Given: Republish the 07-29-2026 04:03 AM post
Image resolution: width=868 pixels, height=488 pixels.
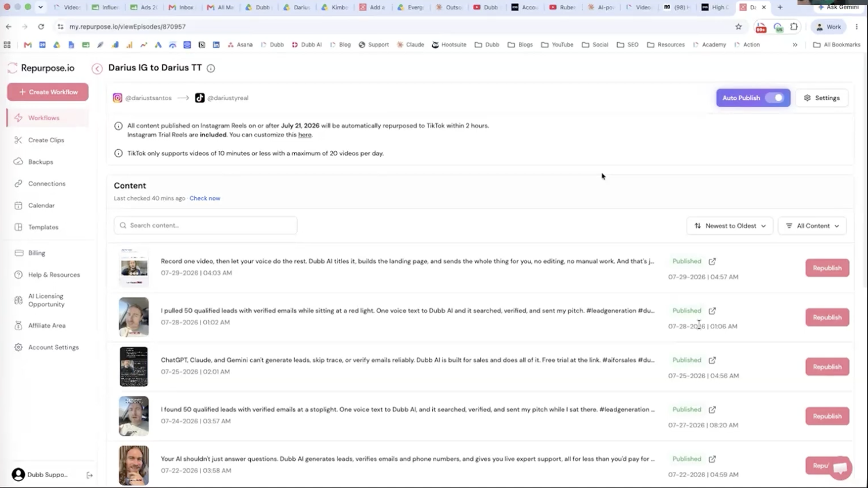Looking at the screenshot, I should click(827, 268).
